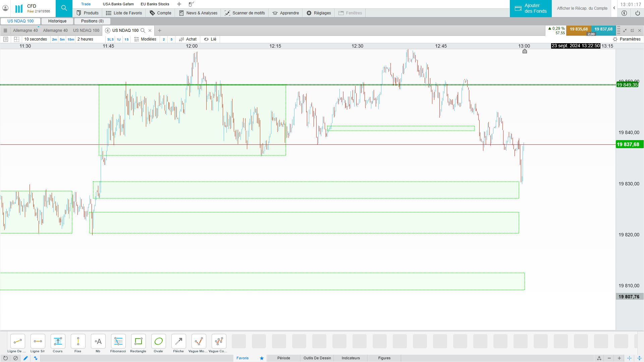Choose the Ligne S/r drawing tool

point(38,342)
